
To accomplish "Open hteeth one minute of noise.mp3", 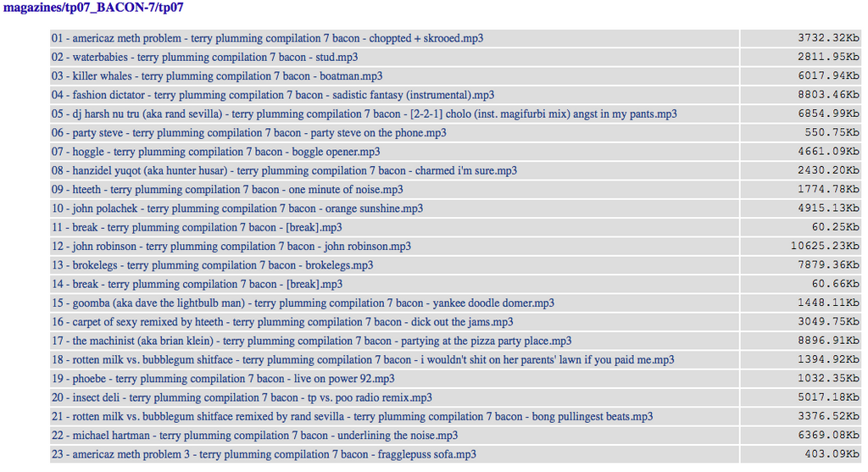I will coord(227,189).
